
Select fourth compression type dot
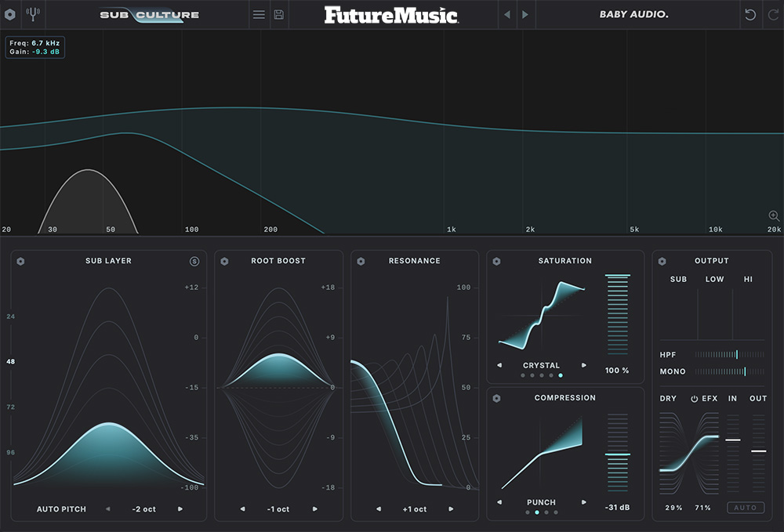point(556,512)
